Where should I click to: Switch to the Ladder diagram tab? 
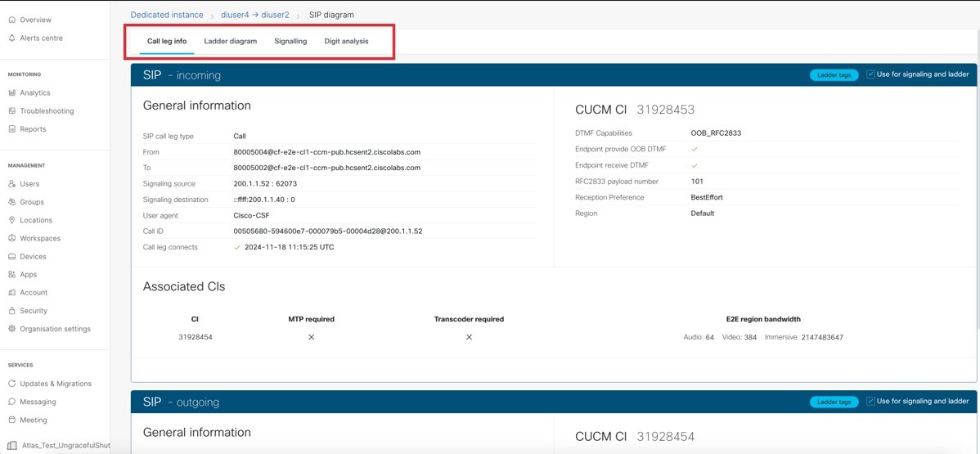tap(230, 41)
